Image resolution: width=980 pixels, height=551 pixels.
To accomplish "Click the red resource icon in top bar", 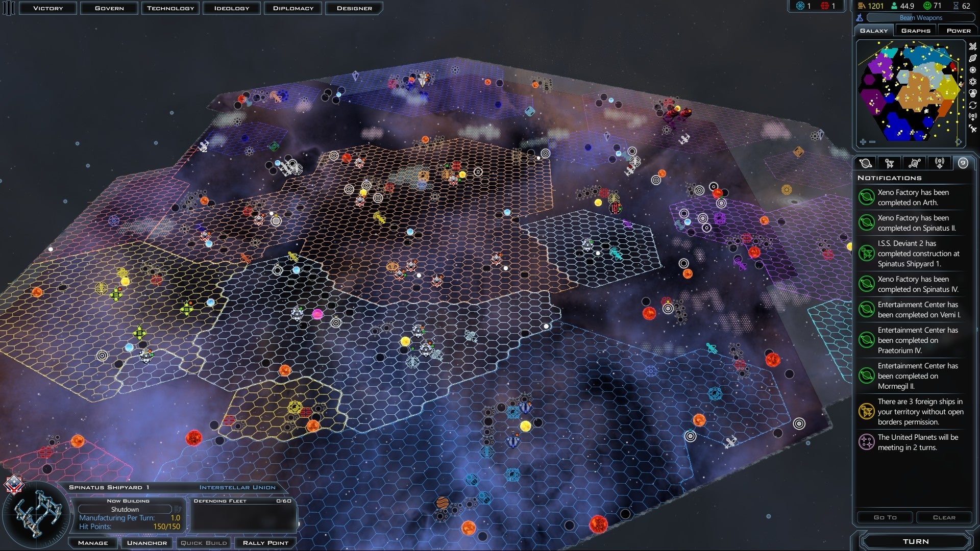I will tap(825, 6).
